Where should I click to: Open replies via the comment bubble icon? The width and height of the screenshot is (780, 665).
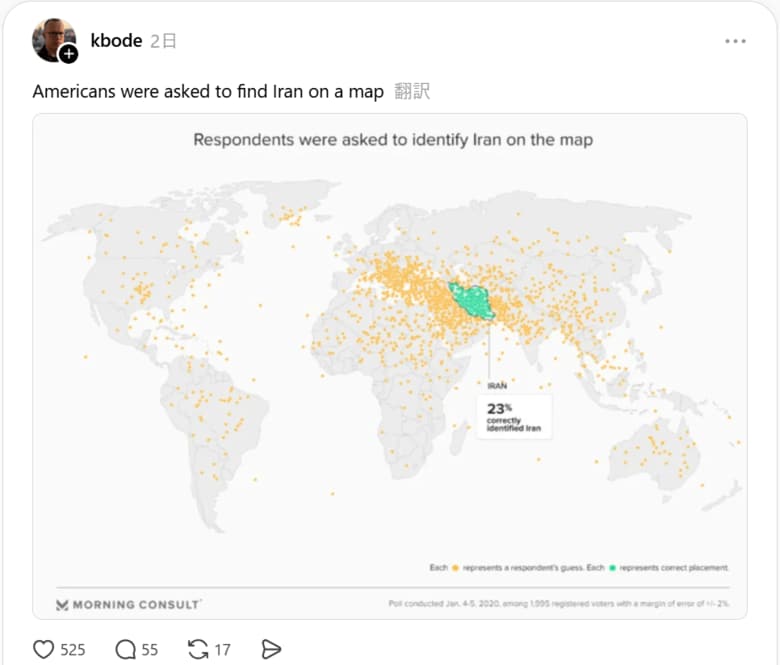click(125, 649)
